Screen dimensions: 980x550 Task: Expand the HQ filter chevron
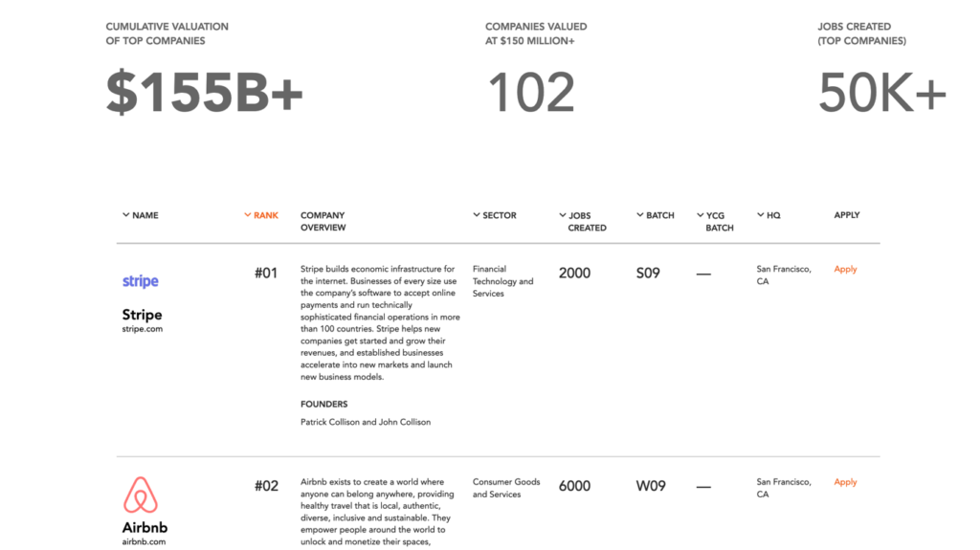(761, 215)
